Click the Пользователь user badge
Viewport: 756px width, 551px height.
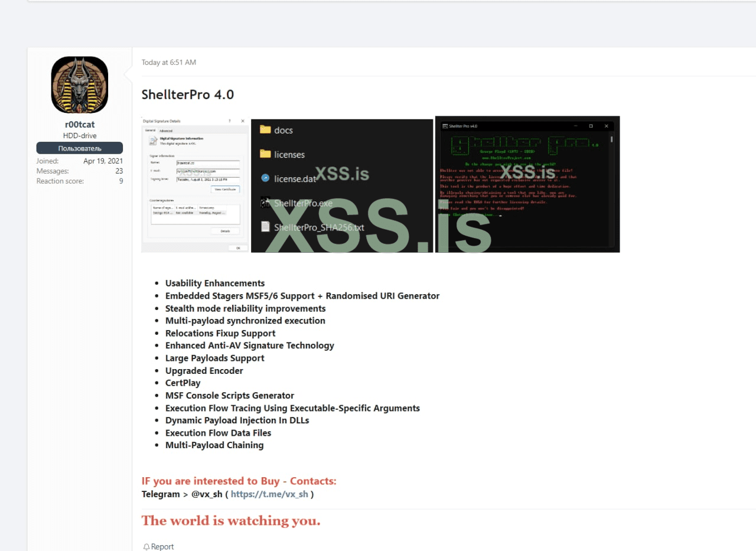click(x=80, y=148)
